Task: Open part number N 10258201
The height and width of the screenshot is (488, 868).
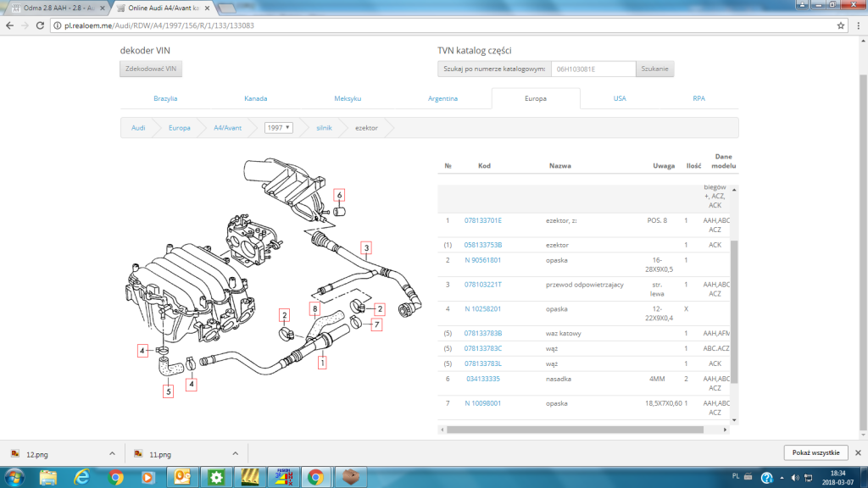Action: 482,308
